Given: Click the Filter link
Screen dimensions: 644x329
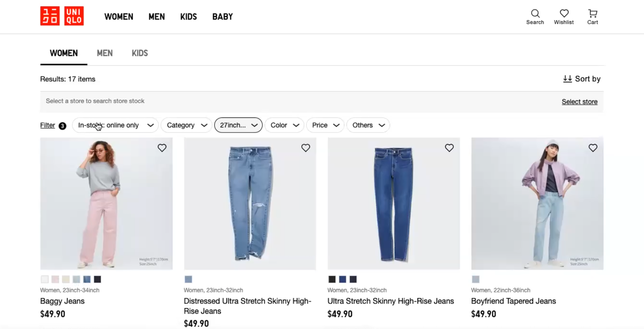Looking at the screenshot, I should click(48, 125).
